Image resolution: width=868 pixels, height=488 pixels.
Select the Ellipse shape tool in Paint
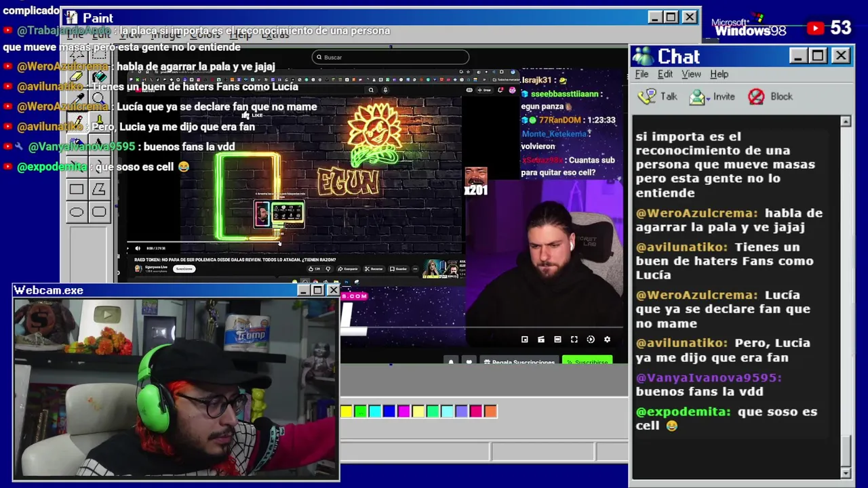pos(76,212)
